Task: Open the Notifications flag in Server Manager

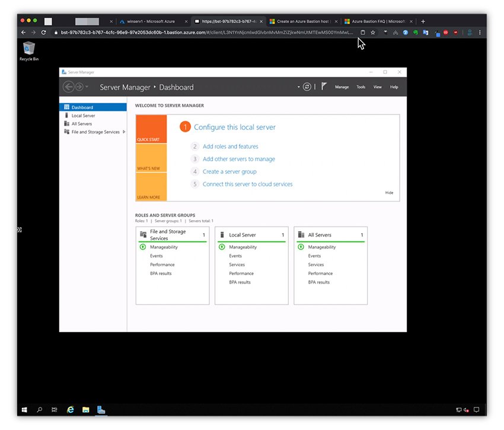Action: (324, 87)
